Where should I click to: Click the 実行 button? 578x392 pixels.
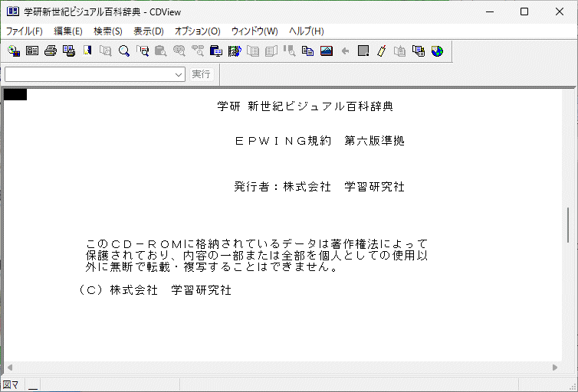(202, 74)
